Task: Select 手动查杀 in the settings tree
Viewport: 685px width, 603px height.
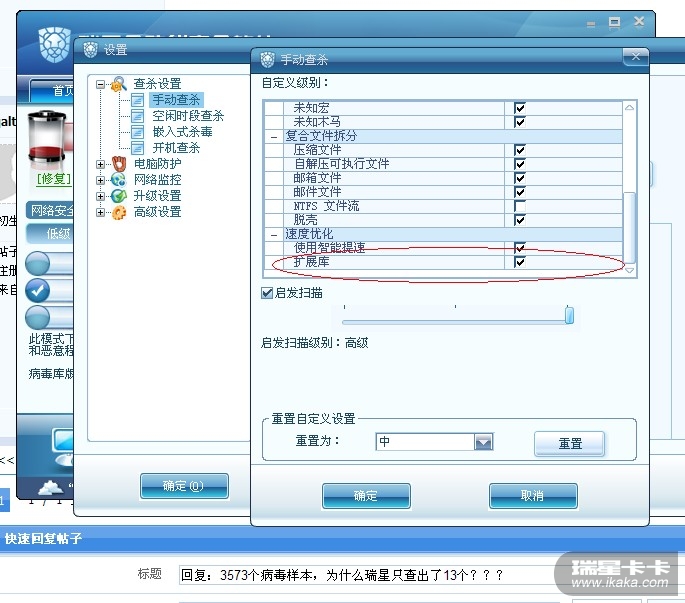Action: click(176, 100)
